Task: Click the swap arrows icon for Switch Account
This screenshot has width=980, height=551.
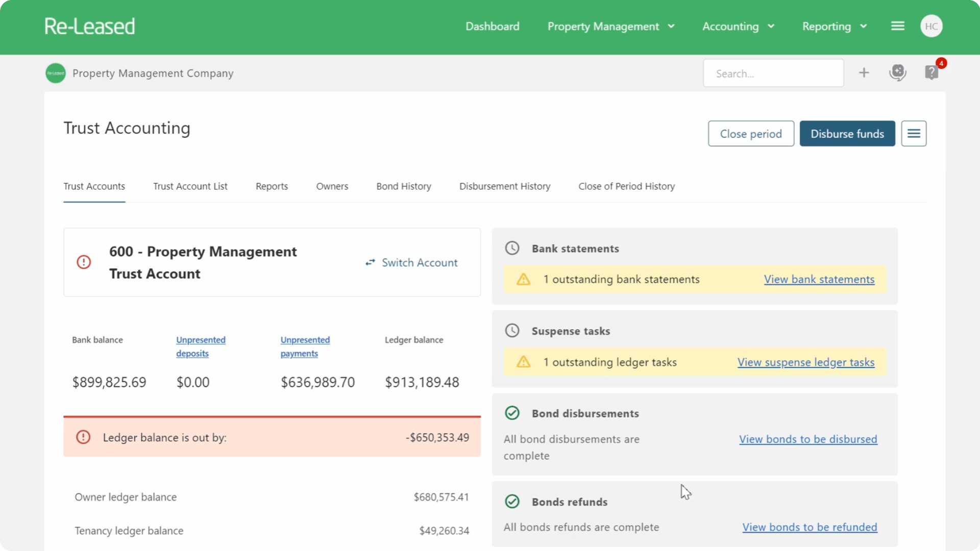Action: point(370,262)
